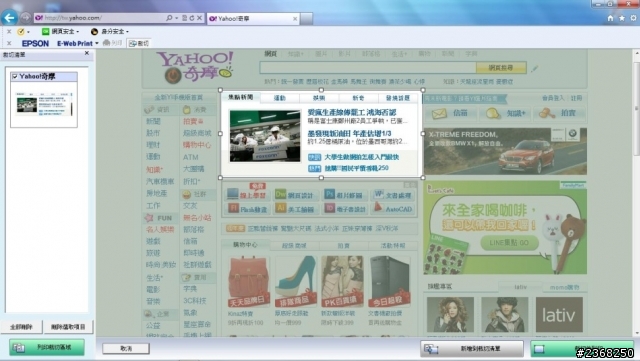Open the browser Home icon
Viewport: 640px width, 361px height.
pos(610,18)
